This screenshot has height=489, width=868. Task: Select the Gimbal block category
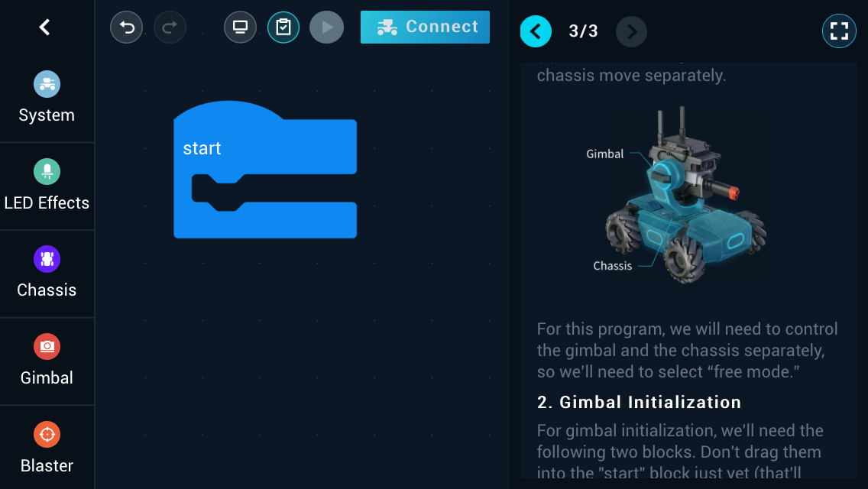pos(47,361)
